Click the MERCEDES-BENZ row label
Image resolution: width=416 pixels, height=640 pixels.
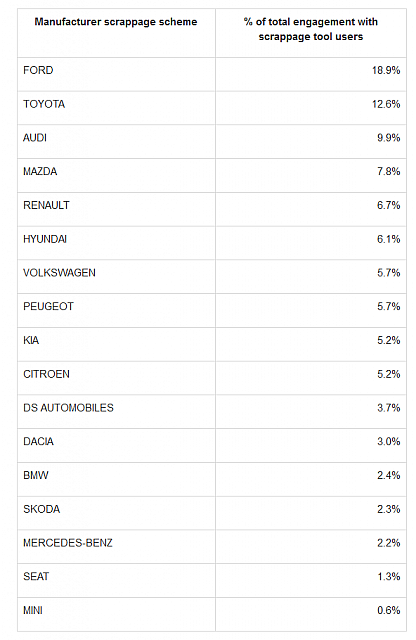click(x=68, y=543)
